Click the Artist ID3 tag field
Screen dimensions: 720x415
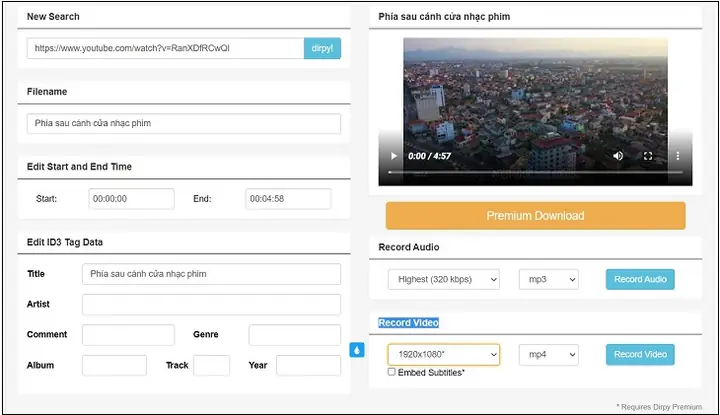click(211, 304)
